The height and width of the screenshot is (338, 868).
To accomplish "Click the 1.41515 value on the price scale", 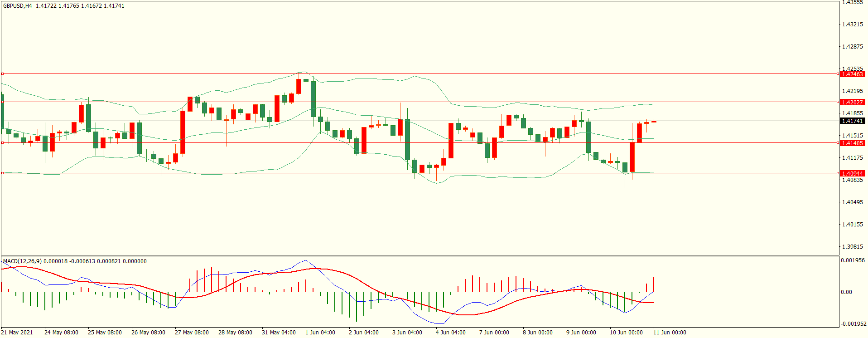I will (x=852, y=136).
